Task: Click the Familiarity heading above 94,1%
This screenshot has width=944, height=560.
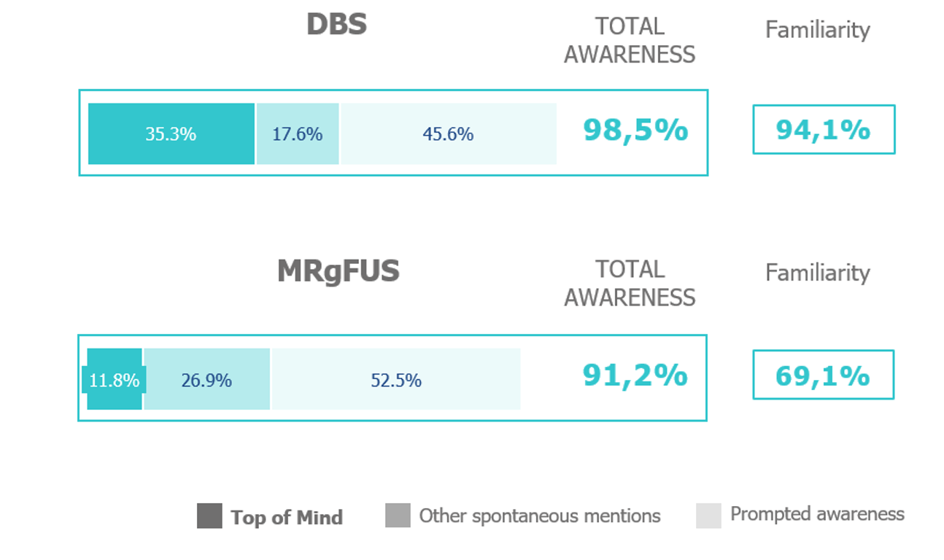Action: tap(817, 30)
